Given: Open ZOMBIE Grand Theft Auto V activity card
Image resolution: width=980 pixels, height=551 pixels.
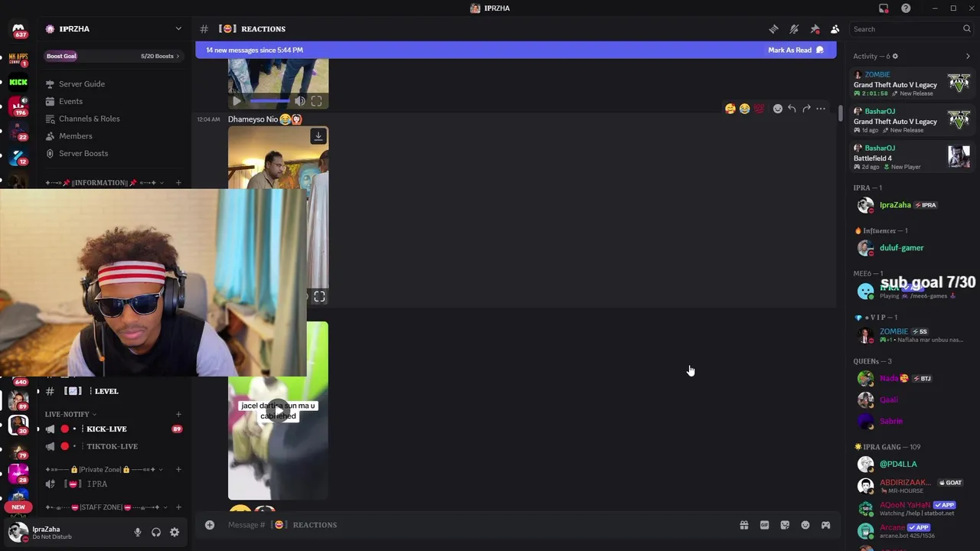Looking at the screenshot, I should (911, 84).
